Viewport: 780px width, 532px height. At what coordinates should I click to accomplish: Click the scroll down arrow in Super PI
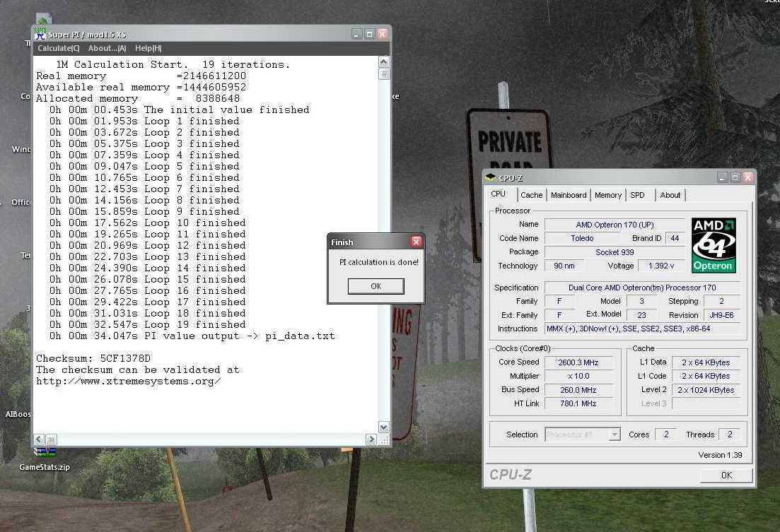click(x=383, y=427)
